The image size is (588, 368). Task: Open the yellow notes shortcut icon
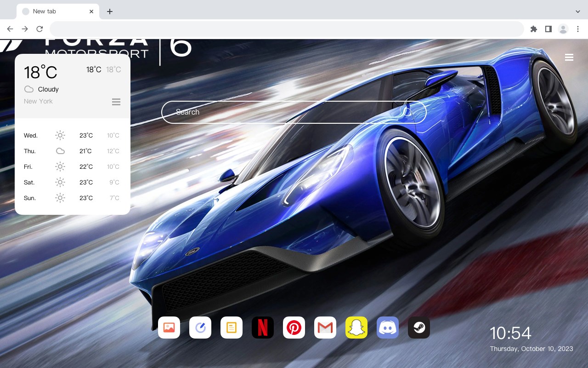point(232,328)
